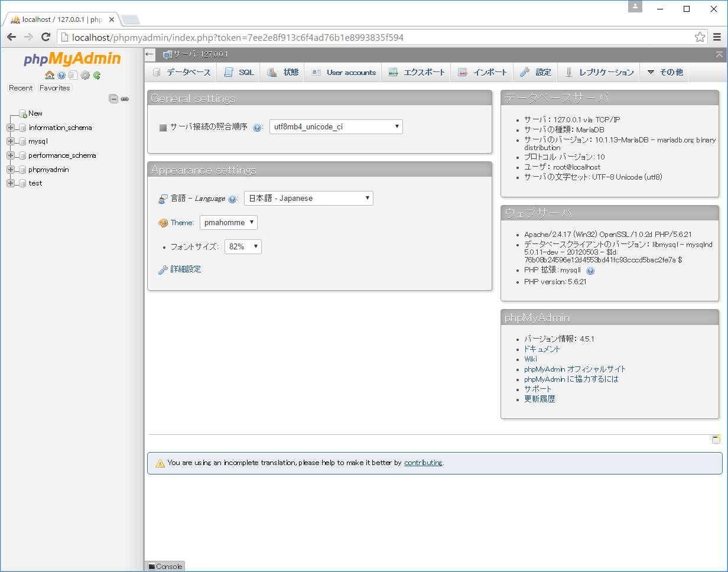Expand the mysql database tree node
This screenshot has height=572, width=728.
click(x=10, y=141)
